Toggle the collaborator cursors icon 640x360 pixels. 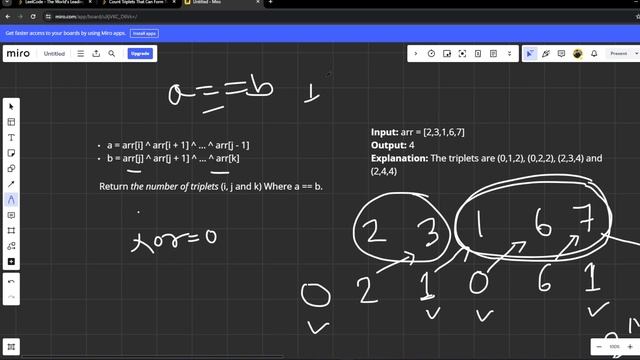pos(530,53)
